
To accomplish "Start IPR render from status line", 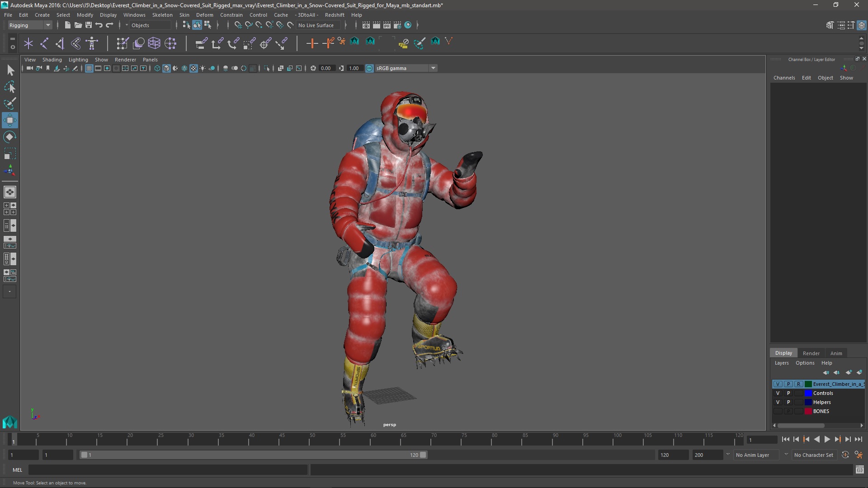I will 387,25.
